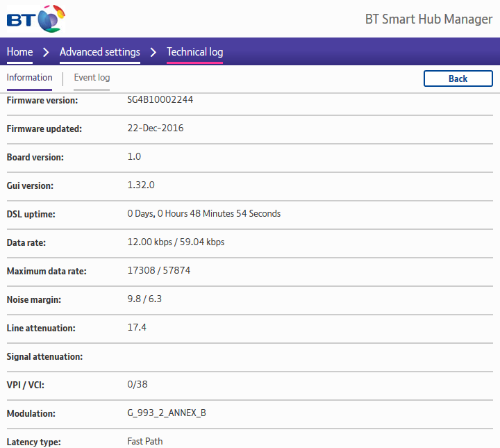Switch to the Information tab
This screenshot has width=500, height=448.
click(x=29, y=78)
